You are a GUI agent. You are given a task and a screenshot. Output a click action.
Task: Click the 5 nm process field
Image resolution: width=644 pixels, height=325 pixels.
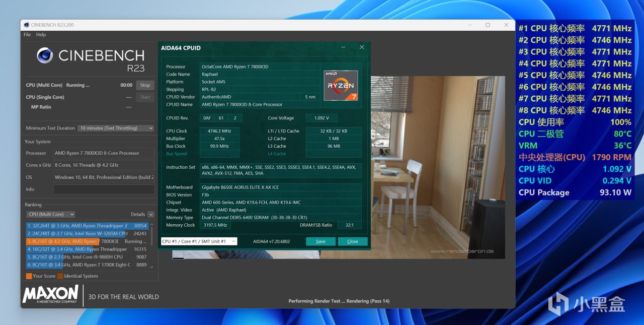tap(310, 97)
